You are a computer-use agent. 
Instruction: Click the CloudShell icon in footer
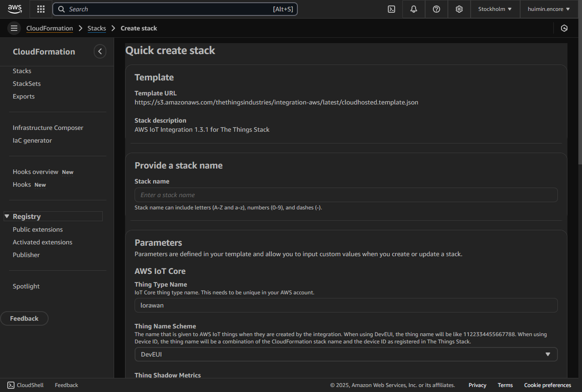click(11, 385)
